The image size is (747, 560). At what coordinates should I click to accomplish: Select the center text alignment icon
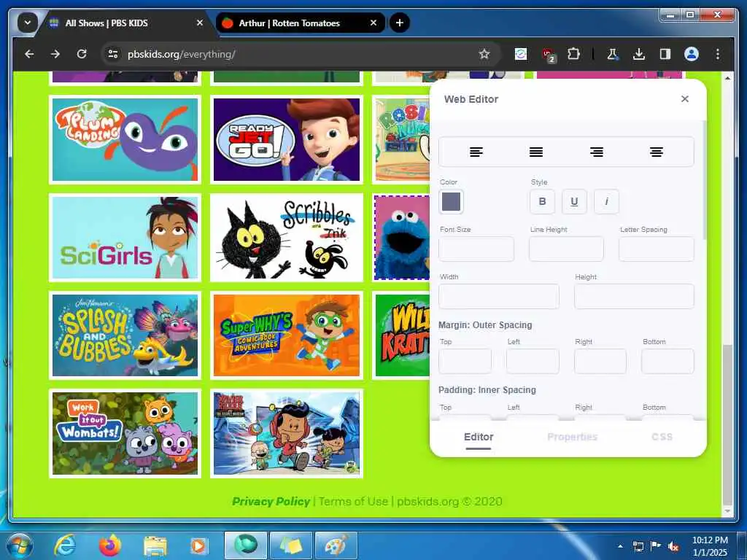click(x=657, y=152)
